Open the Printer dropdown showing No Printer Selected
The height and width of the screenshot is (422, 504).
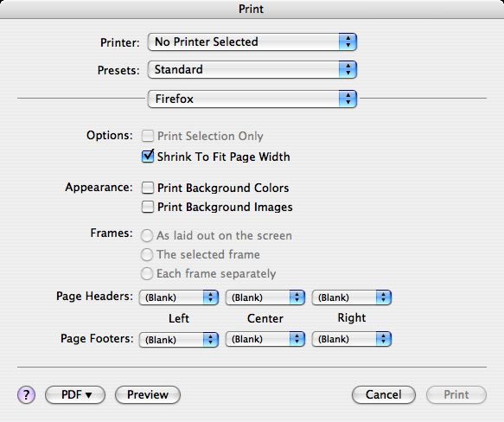tap(252, 42)
